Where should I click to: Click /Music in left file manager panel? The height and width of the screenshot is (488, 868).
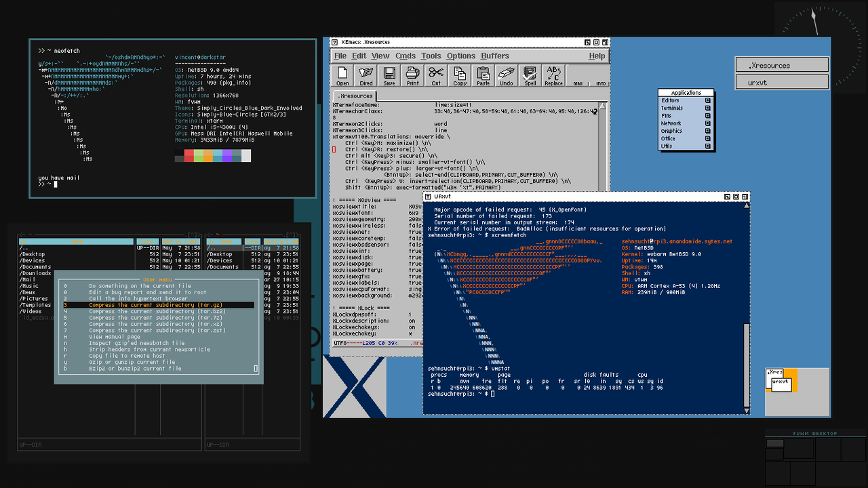tap(29, 286)
